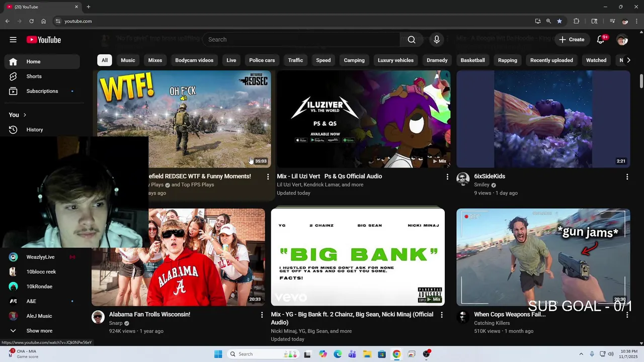Open the Snarp channel avatar
This screenshot has width=644, height=362.
pyautogui.click(x=98, y=317)
